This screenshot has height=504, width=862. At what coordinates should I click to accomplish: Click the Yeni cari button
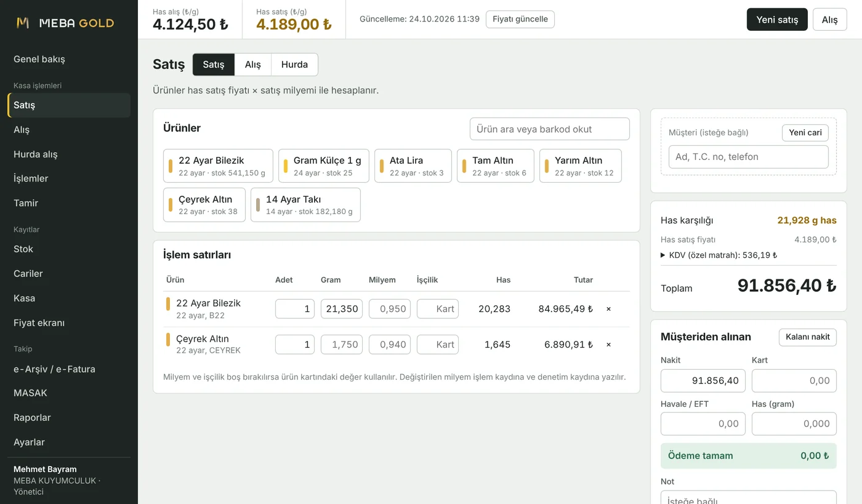point(805,133)
